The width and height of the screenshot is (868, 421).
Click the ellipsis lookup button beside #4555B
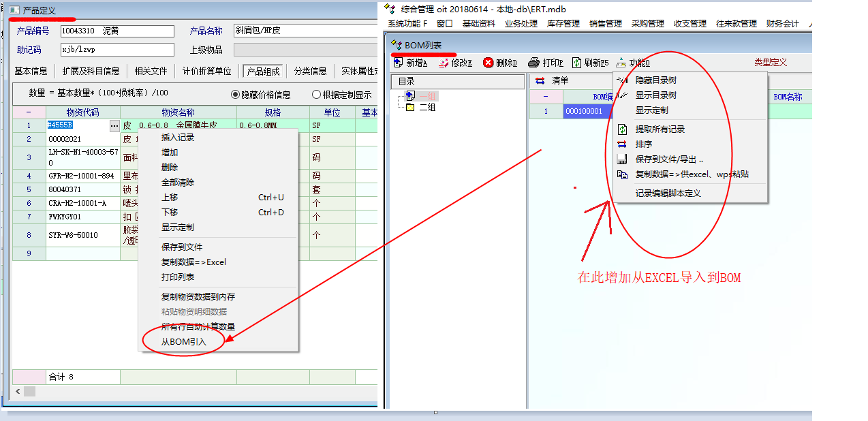(114, 125)
